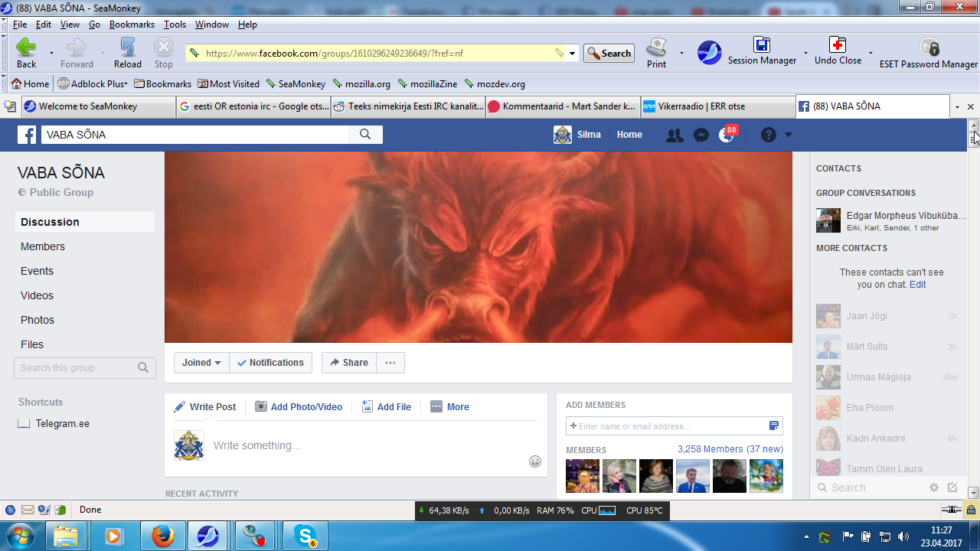Open the three-dot more options next to Share
Screen dimensions: 980x551
pos(390,363)
